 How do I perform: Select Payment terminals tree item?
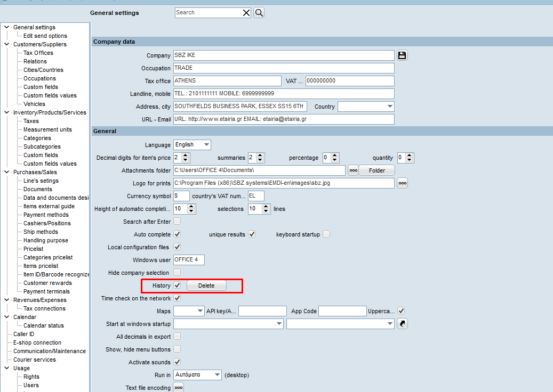click(46, 291)
